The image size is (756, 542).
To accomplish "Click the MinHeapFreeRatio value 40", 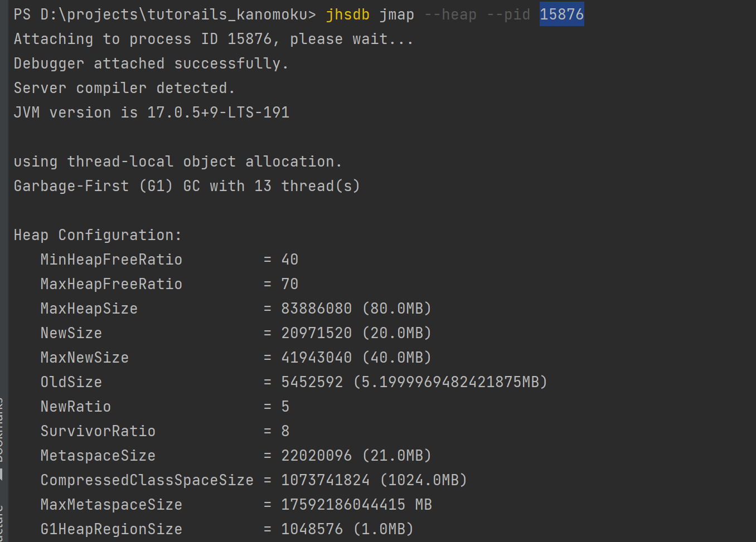I will click(x=290, y=260).
